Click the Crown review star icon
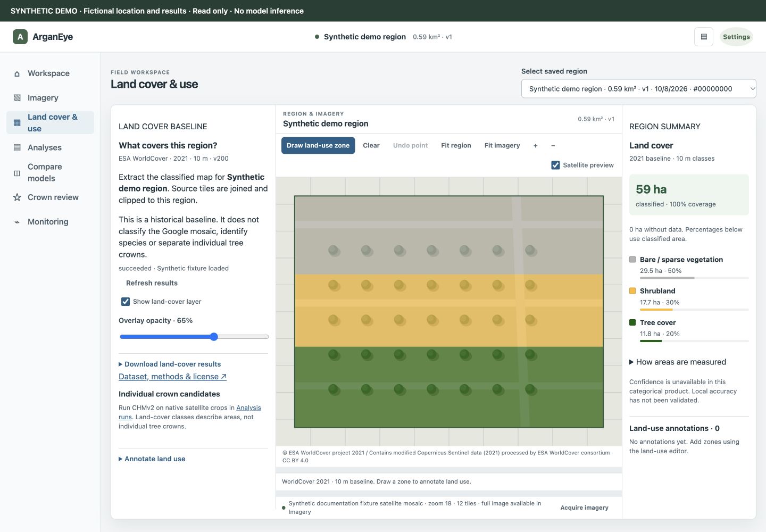Image resolution: width=766 pixels, height=532 pixels. click(17, 197)
